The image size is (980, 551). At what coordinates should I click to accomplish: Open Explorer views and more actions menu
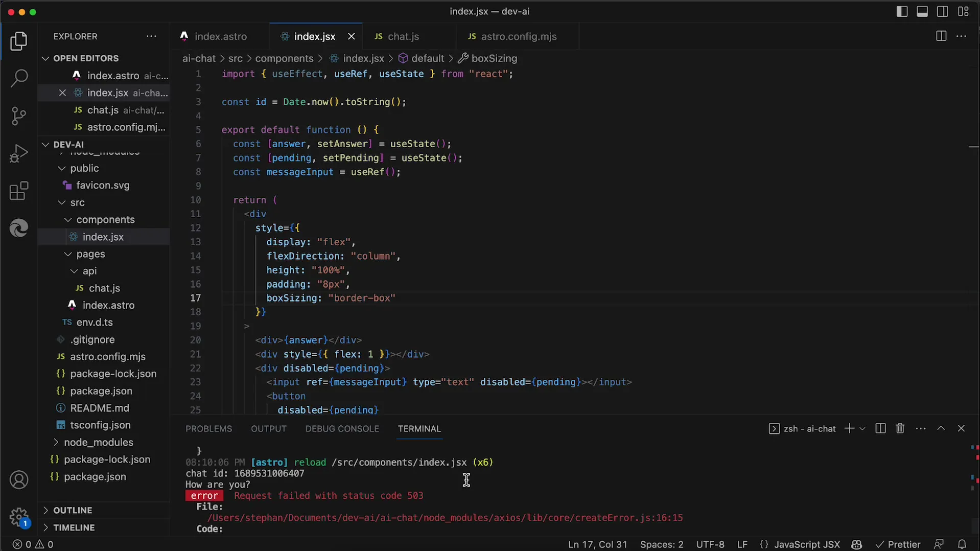(x=151, y=36)
